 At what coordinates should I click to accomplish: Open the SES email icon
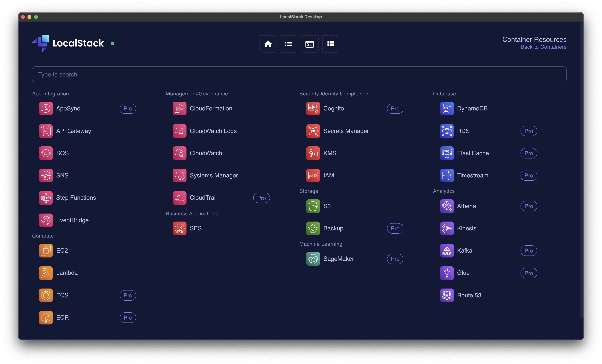pos(179,228)
